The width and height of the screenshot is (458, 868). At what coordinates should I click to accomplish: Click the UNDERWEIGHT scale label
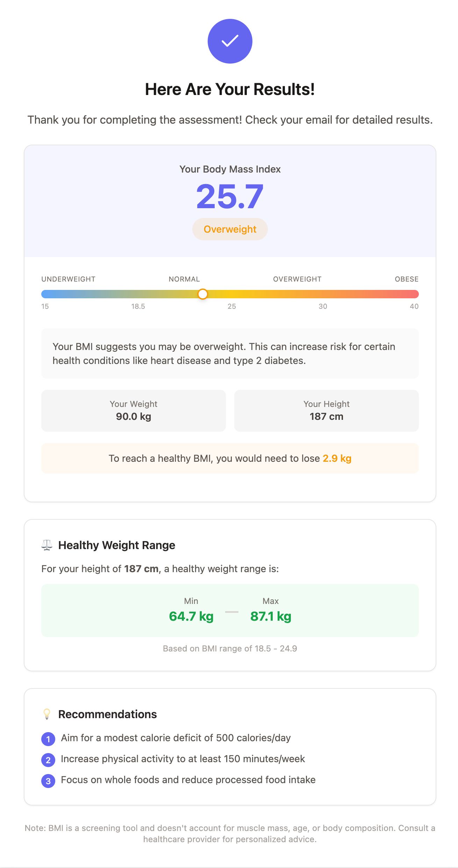coord(69,279)
